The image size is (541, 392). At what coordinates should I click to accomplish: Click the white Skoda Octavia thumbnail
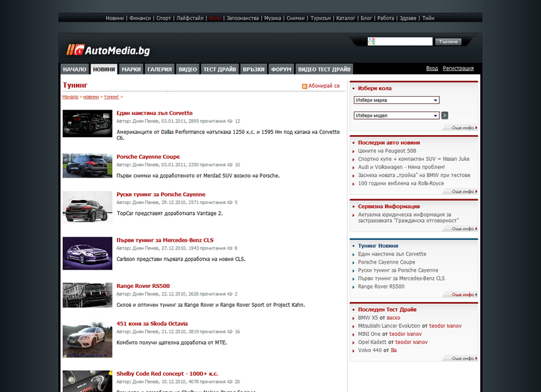tap(87, 339)
